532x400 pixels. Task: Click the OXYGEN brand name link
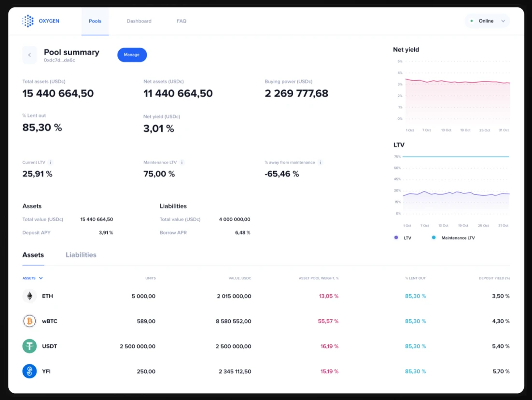(49, 21)
